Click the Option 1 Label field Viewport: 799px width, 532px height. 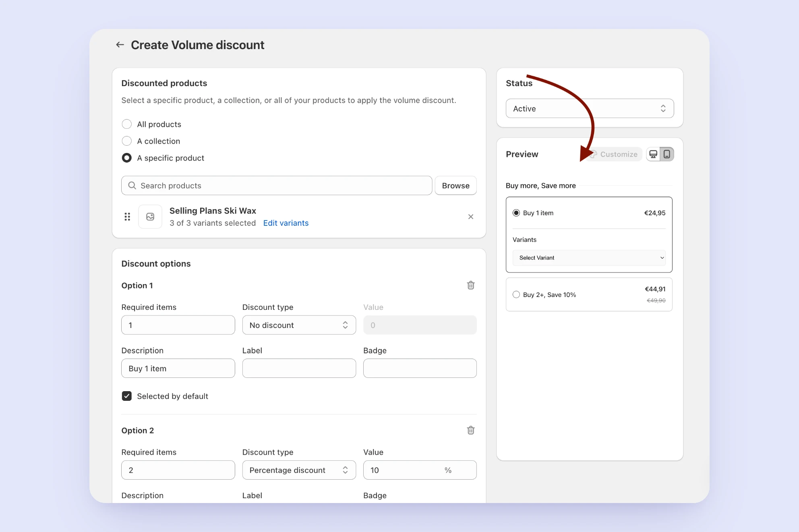(x=299, y=368)
